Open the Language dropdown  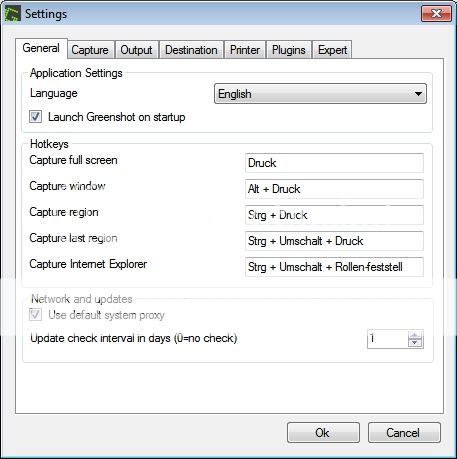point(320,94)
